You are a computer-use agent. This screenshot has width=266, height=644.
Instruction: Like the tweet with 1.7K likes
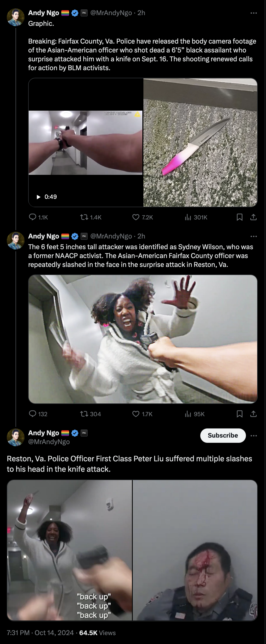[136, 414]
